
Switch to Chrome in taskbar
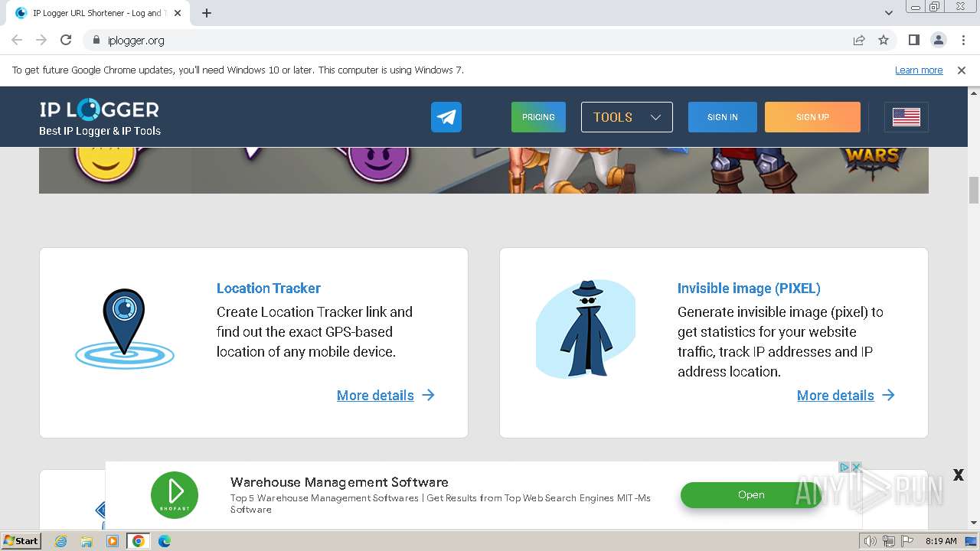pos(139,541)
